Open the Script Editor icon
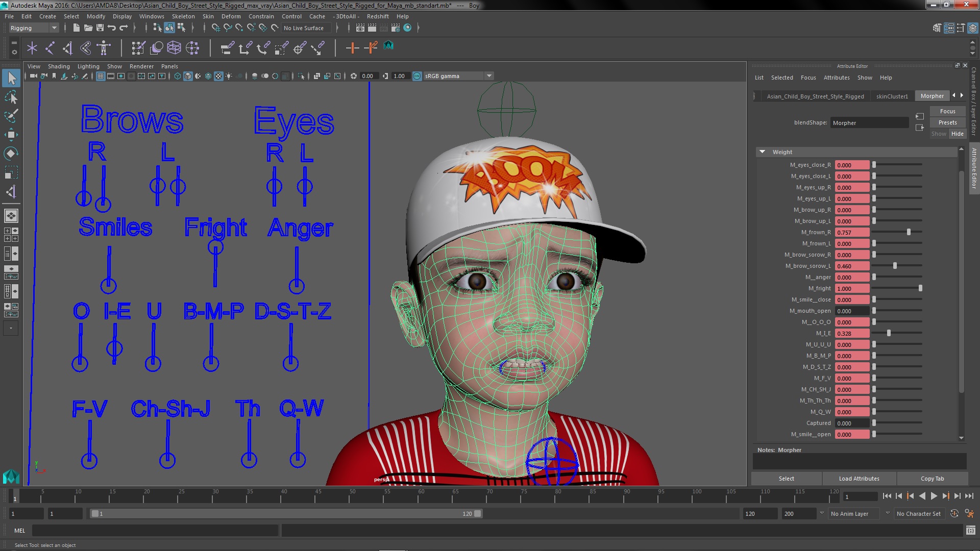This screenshot has width=980, height=551. 971,531
